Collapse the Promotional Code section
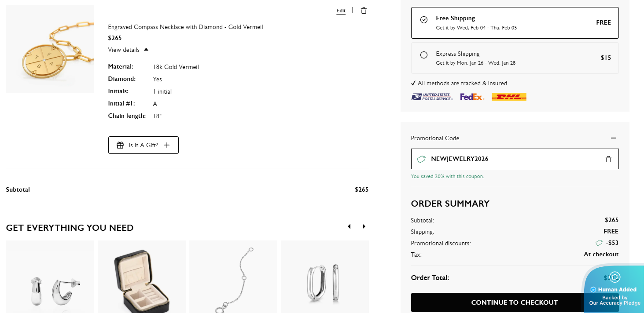Image resolution: width=644 pixels, height=313 pixels. coord(614,138)
